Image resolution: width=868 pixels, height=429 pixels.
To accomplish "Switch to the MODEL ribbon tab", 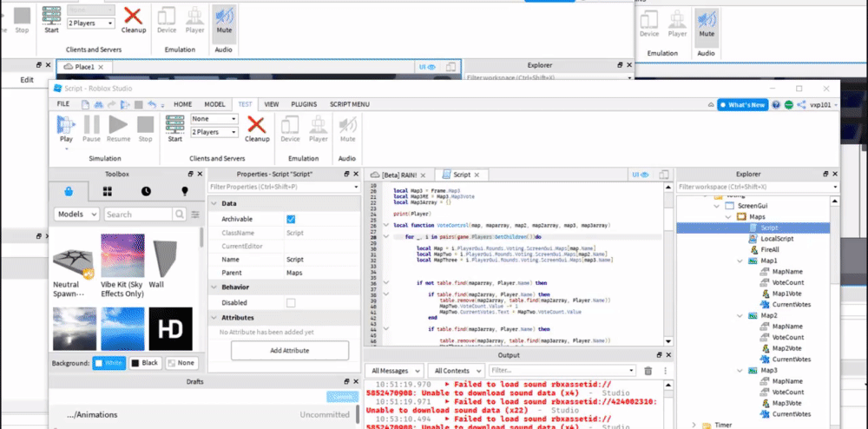I will pyautogui.click(x=214, y=104).
